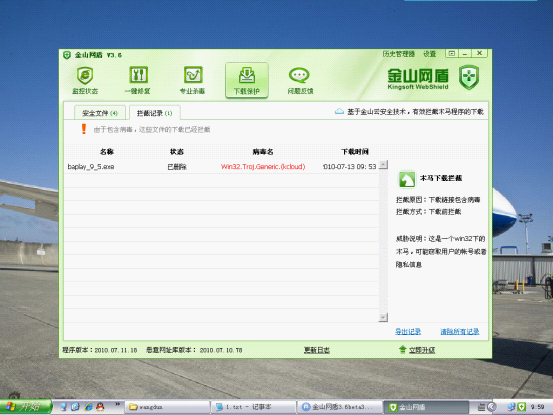The width and height of the screenshot is (553, 415).
Task: Open the 一键修复 one-click repair tool
Action: (x=138, y=80)
